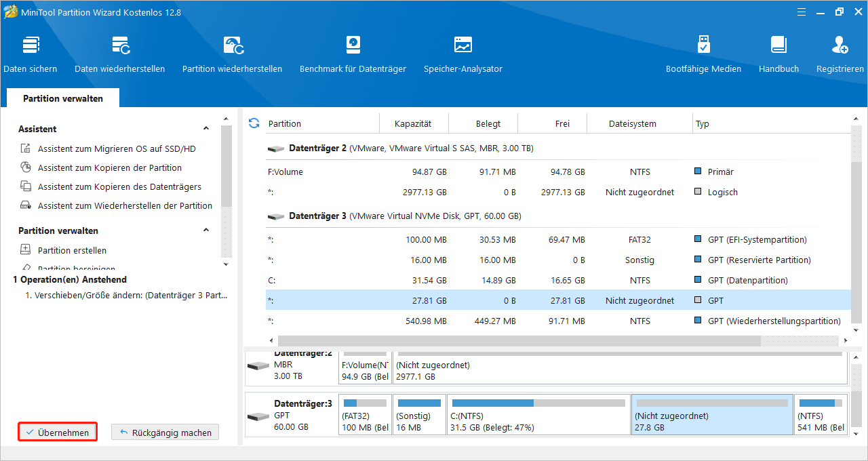Select the C: partition row
This screenshot has height=461, width=868.
click(558, 280)
